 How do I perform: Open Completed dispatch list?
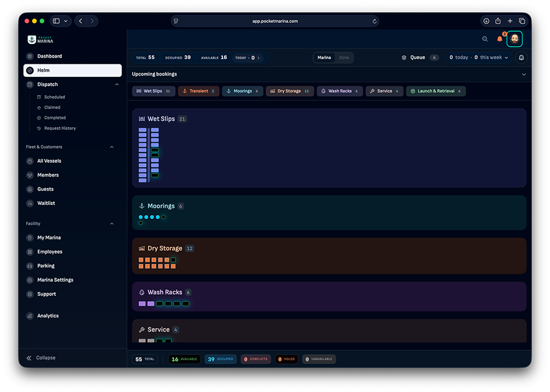click(55, 118)
